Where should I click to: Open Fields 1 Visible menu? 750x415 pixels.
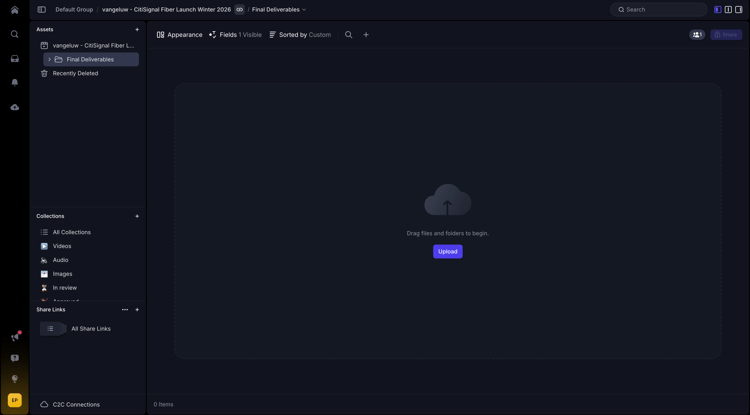click(x=235, y=34)
